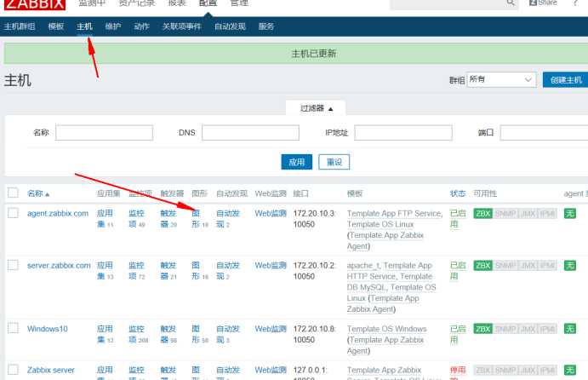
Task: Click the search magnifier icon
Action: [x=511, y=3]
